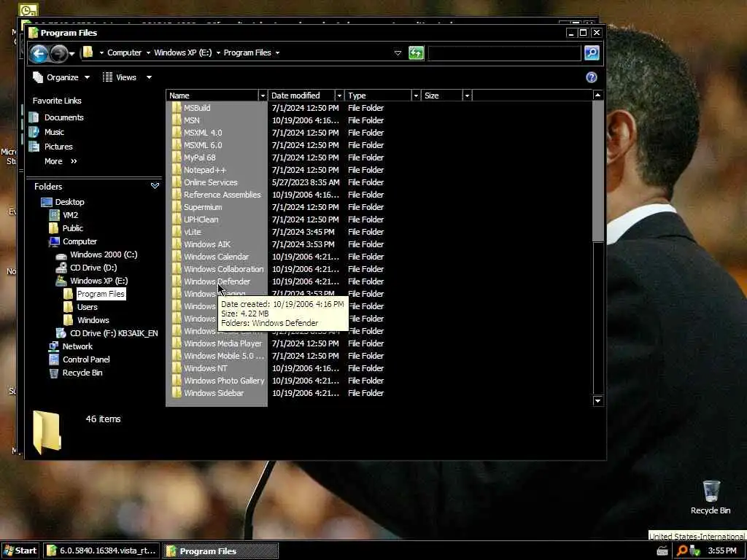Select the UPHClean folder
The width and height of the screenshot is (747, 560).
(201, 219)
